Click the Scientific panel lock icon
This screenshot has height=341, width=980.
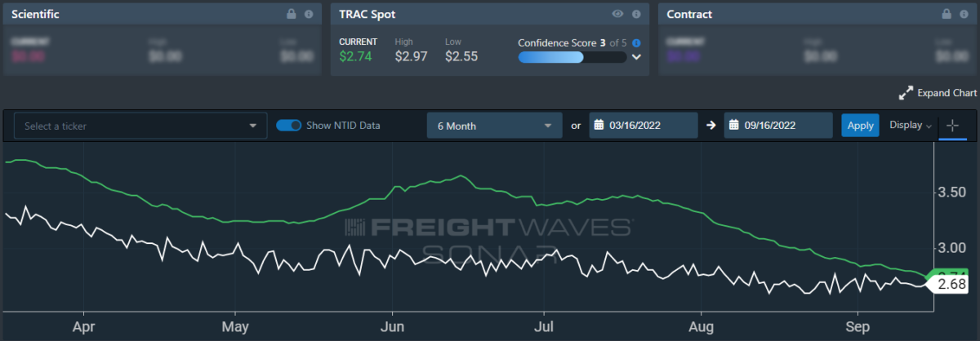point(292,15)
